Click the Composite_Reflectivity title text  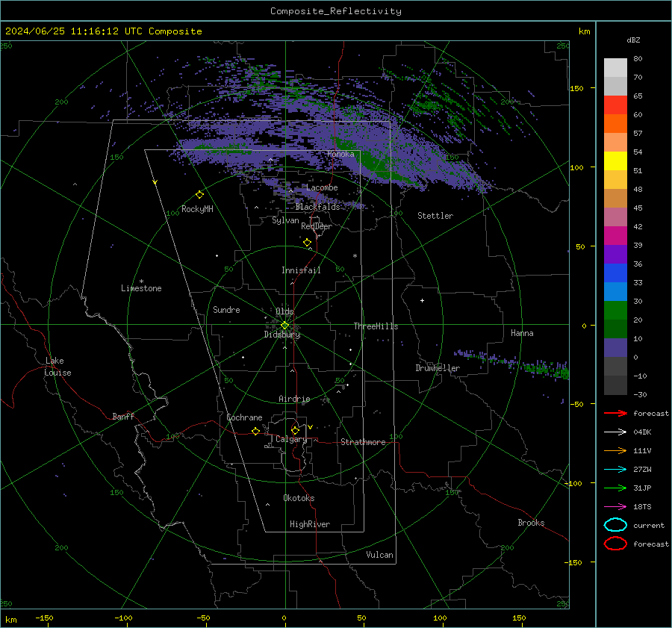pos(335,11)
